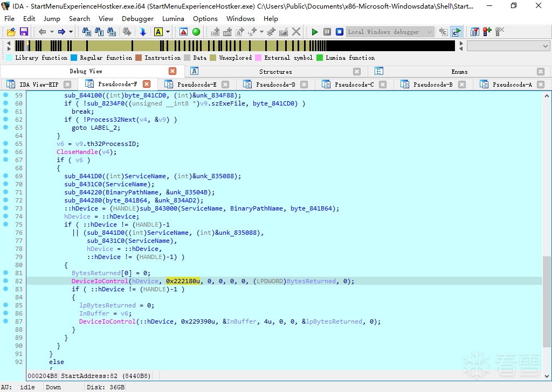Click the blue stop process button
This screenshot has width=552, height=392.
click(340, 32)
